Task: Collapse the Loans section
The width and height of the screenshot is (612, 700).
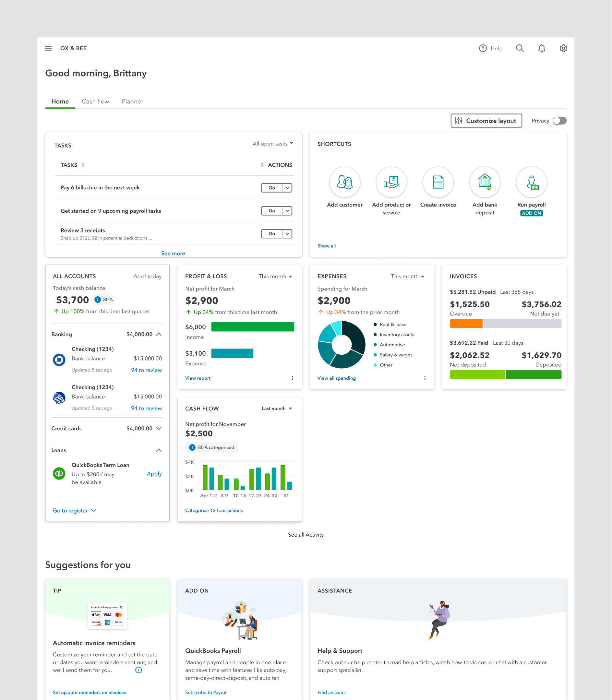Action: pyautogui.click(x=159, y=450)
